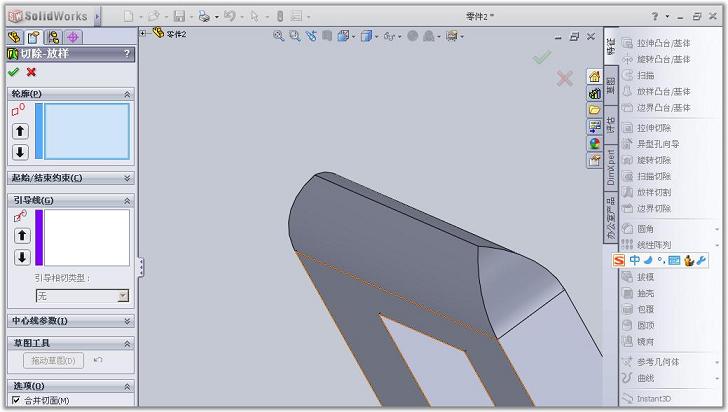Open help for 切除-放样 panel
Image resolution: width=728 pixels, height=412 pixels.
pos(127,54)
